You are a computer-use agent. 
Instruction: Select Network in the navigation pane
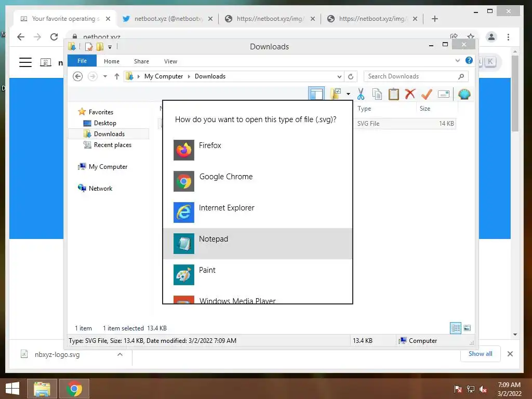click(x=100, y=188)
